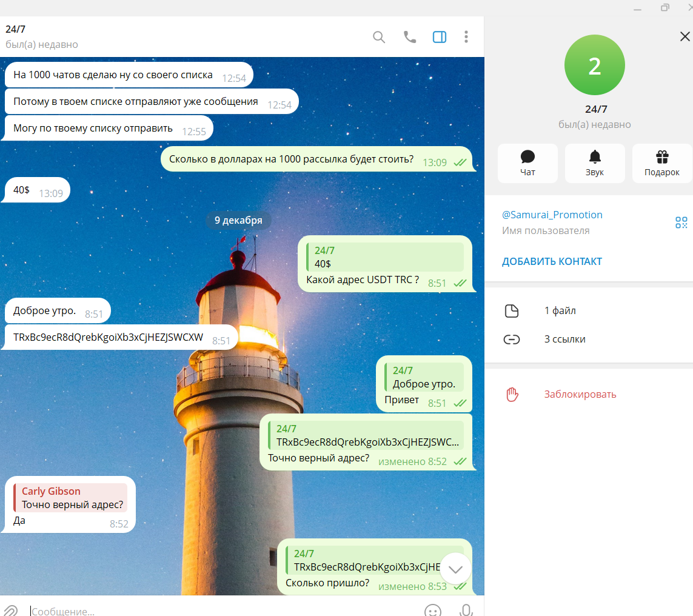Mute notifications via the Звук button
The image size is (693, 616).
click(595, 162)
